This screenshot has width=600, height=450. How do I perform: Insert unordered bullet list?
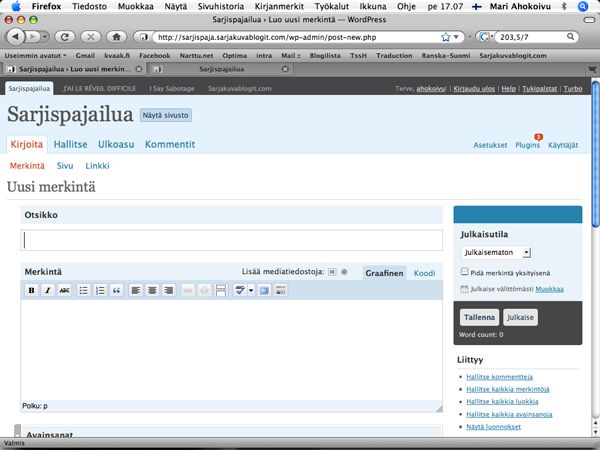(x=83, y=290)
